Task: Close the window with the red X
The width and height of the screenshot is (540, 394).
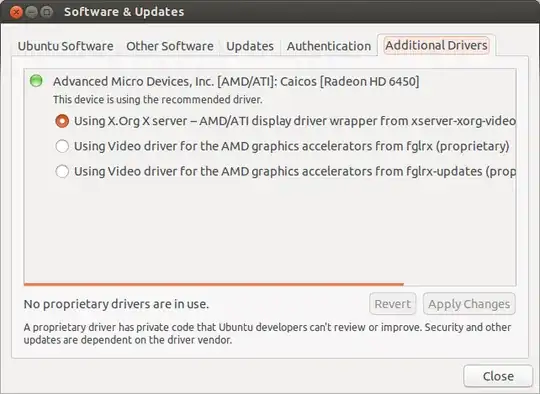Action: 16,12
